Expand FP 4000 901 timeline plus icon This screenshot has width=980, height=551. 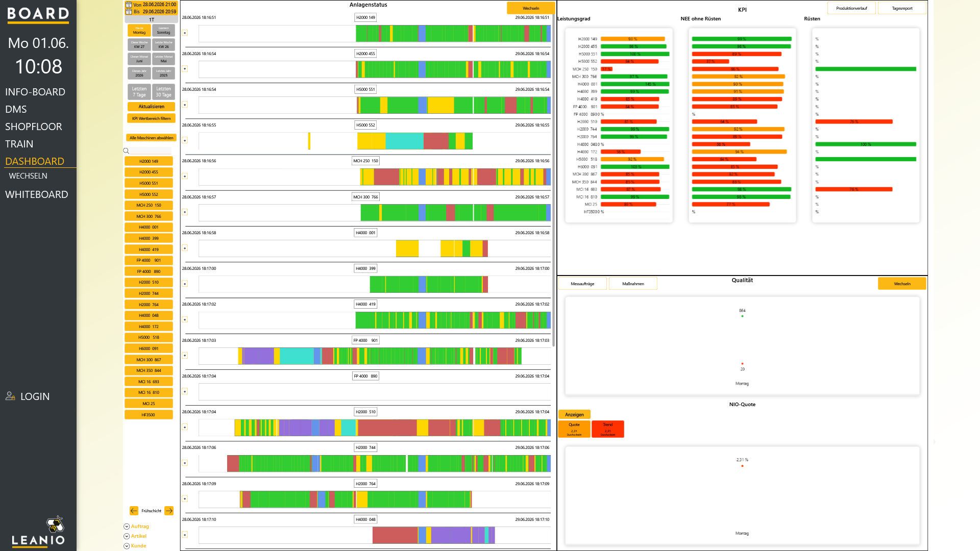(x=185, y=356)
